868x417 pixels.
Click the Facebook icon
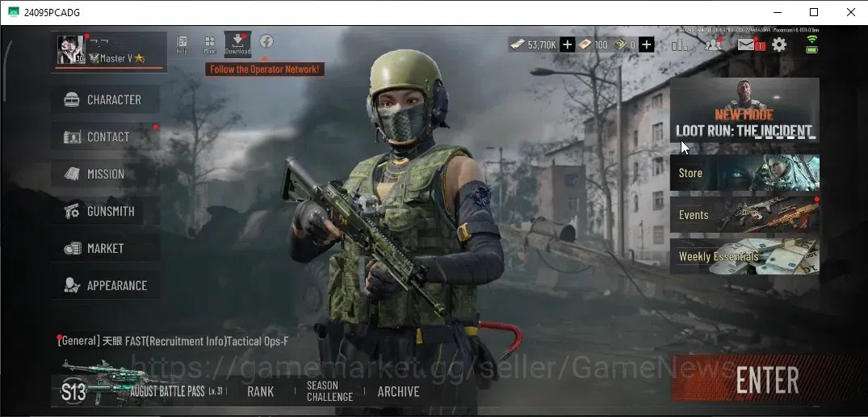point(266,41)
